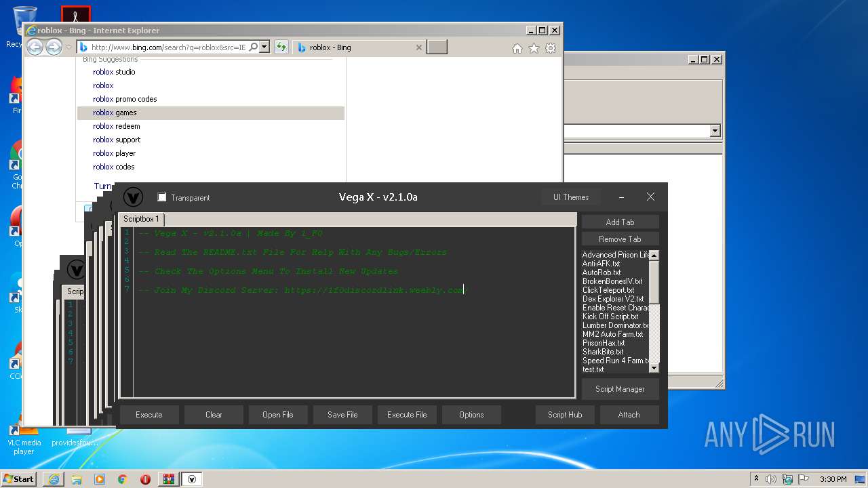Choose suggestion roblox games
This screenshot has width=868, height=488.
[x=211, y=113]
